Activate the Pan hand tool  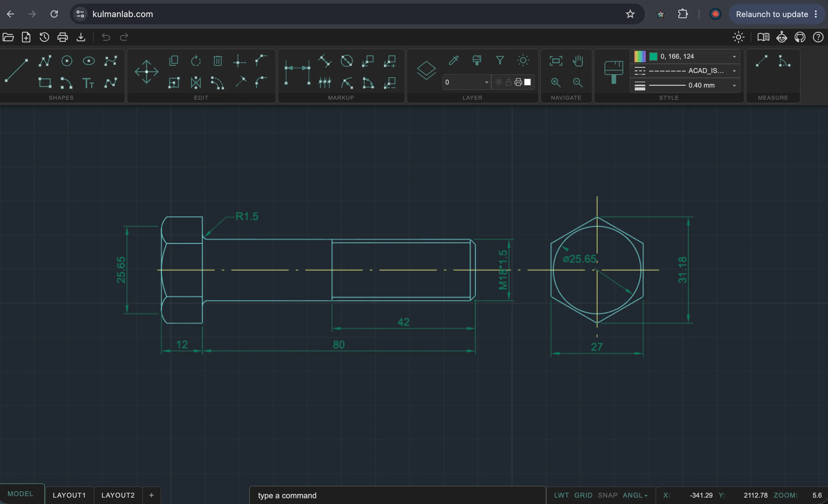(578, 61)
